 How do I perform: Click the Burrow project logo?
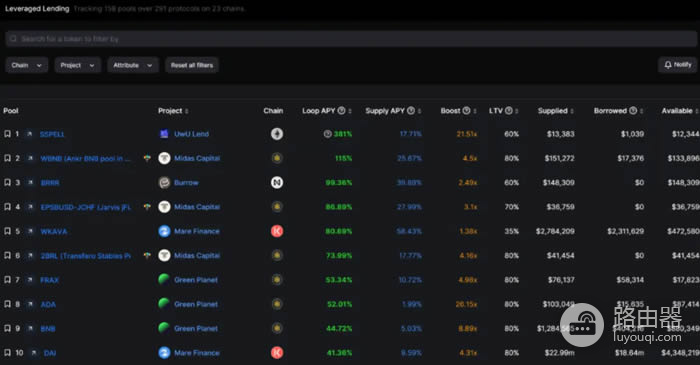pyautogui.click(x=164, y=182)
